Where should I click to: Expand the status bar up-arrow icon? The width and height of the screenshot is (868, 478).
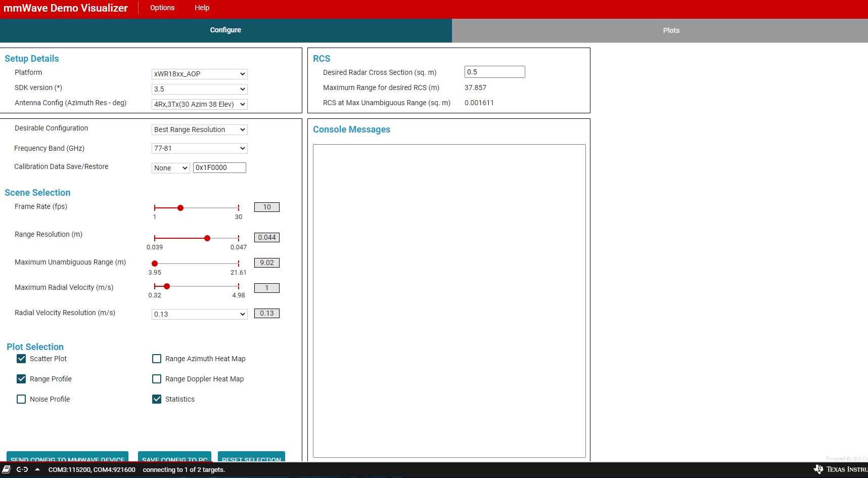(37, 469)
